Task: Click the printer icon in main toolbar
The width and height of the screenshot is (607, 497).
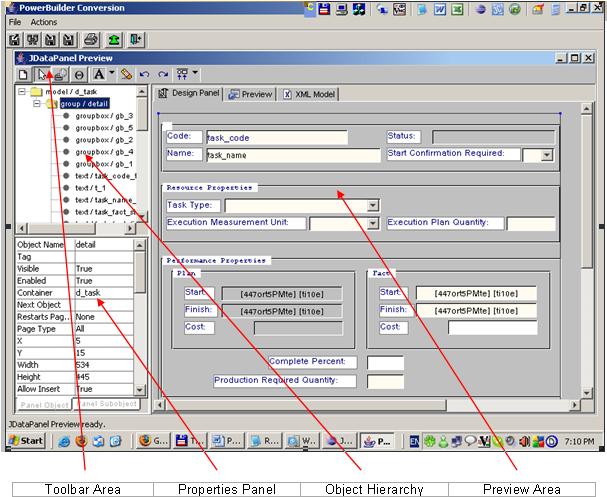Action: [x=91, y=39]
